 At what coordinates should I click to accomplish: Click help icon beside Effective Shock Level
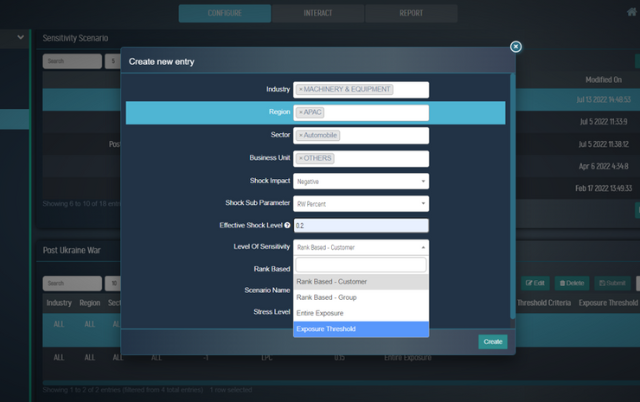click(x=287, y=226)
